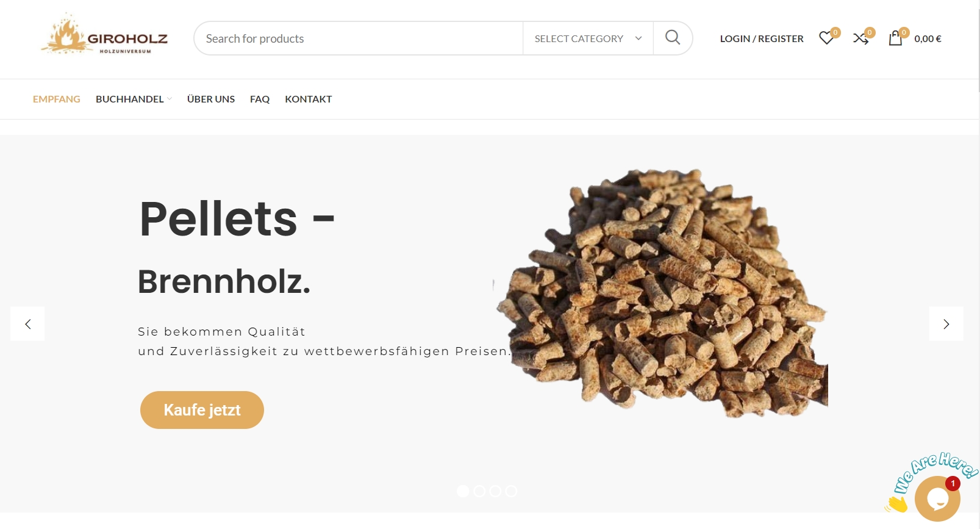Screen dimensions: 980x529
Task: Open the compare products shuffle icon
Action: coord(860,38)
